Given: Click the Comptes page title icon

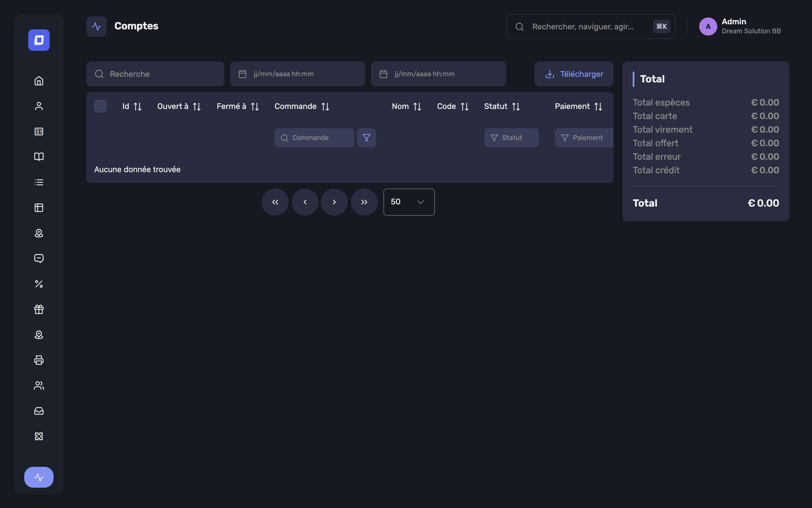Looking at the screenshot, I should click(96, 27).
